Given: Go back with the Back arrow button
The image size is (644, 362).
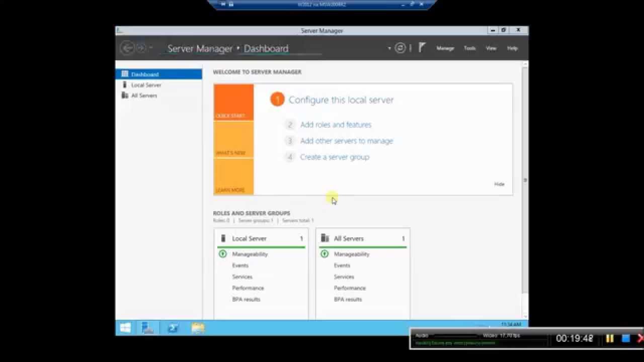Looking at the screenshot, I should [127, 48].
